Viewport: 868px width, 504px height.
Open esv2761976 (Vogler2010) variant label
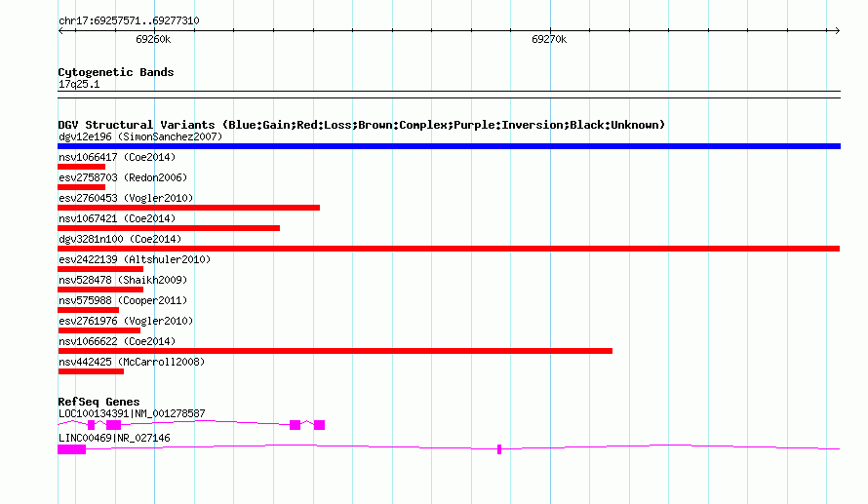126,321
